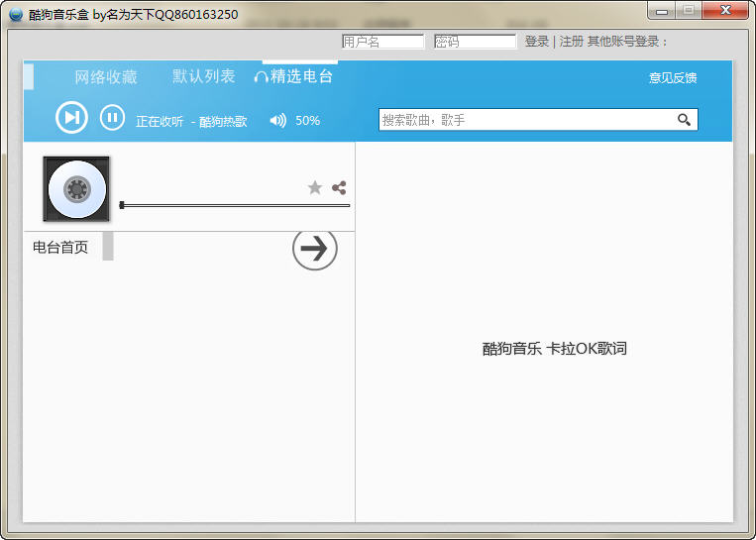
Task: Pause the currently playing station
Action: pyautogui.click(x=112, y=117)
